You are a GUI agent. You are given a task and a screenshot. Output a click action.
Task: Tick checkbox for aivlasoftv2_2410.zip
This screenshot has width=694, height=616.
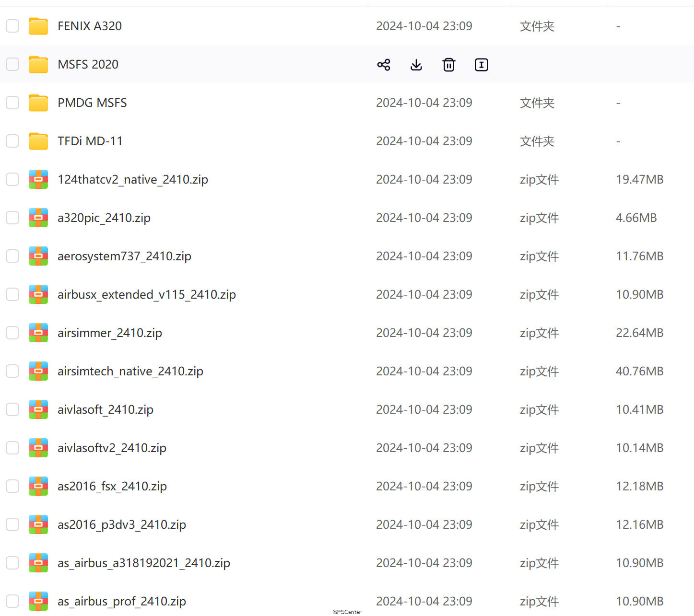coord(12,448)
